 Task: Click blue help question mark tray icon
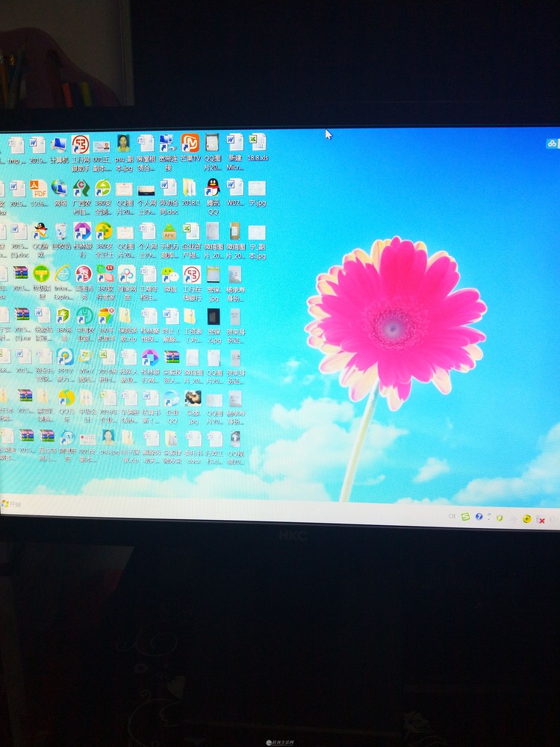click(x=479, y=516)
